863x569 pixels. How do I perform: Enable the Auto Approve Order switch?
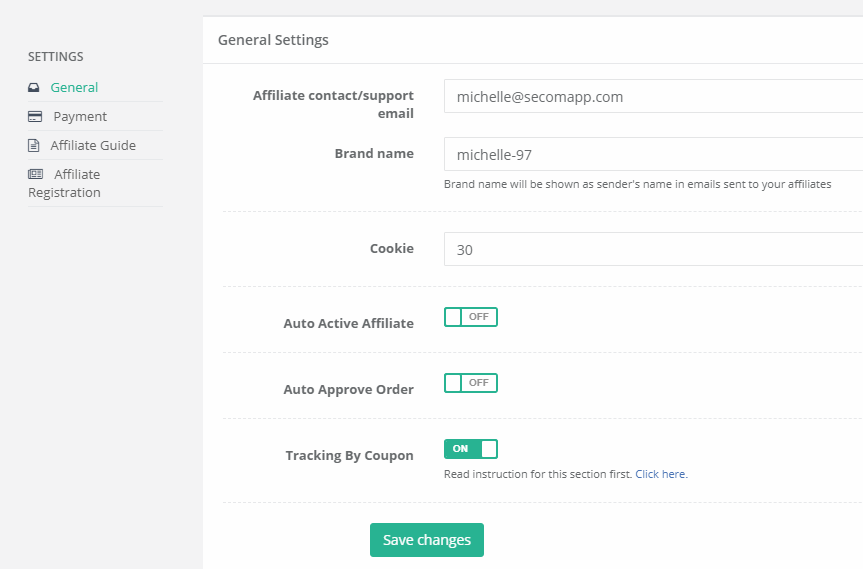(x=471, y=383)
